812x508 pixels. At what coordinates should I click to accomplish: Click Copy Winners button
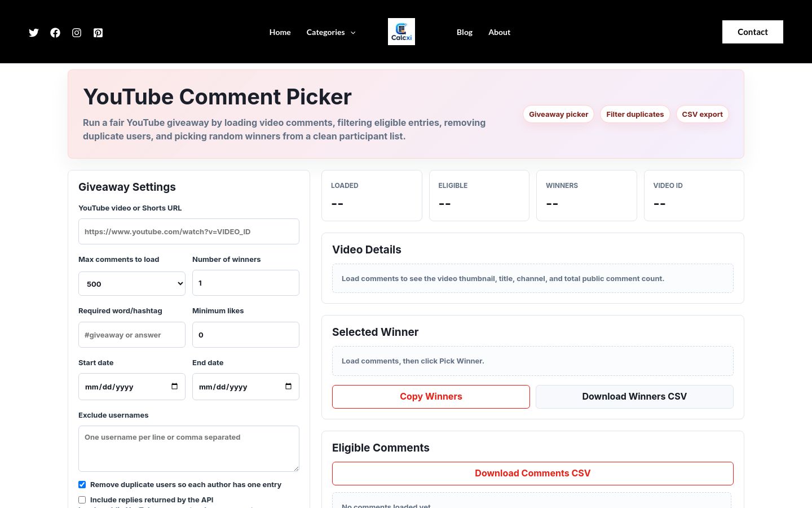(431, 397)
